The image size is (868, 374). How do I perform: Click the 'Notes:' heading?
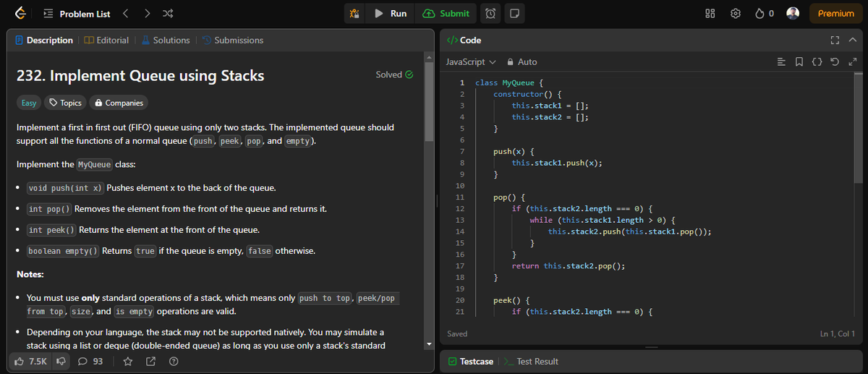pyautogui.click(x=30, y=275)
